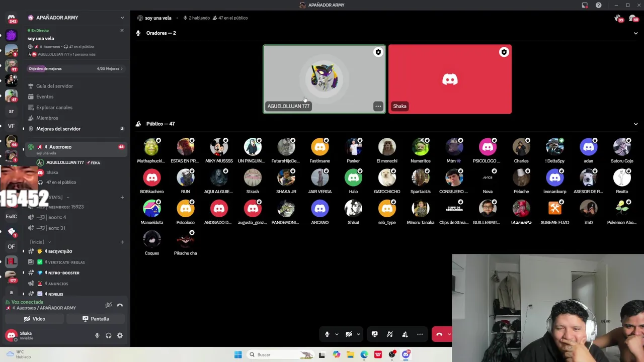Toggle microphone mute in the call bar
This screenshot has width=644, height=362.
pyautogui.click(x=327, y=334)
